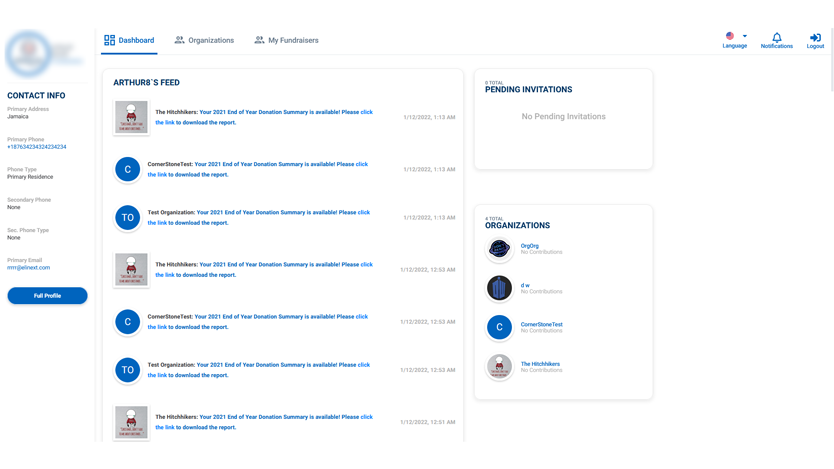Open the Language flag dropdown

point(735,36)
